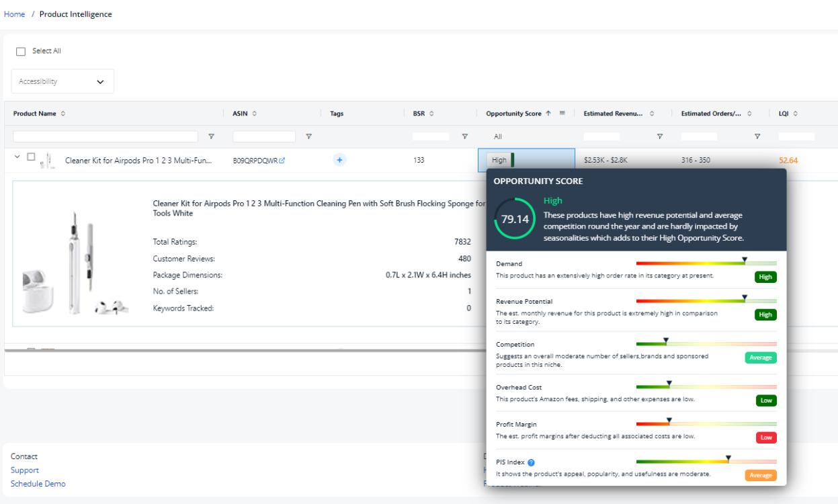This screenshot has height=504, width=838.
Task: Click the PIS Index help icon
Action: [532, 462]
